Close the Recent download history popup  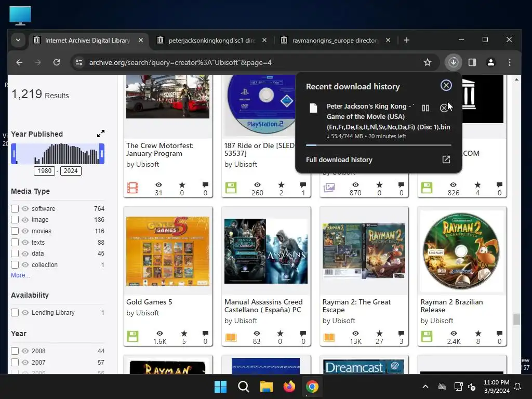click(446, 85)
